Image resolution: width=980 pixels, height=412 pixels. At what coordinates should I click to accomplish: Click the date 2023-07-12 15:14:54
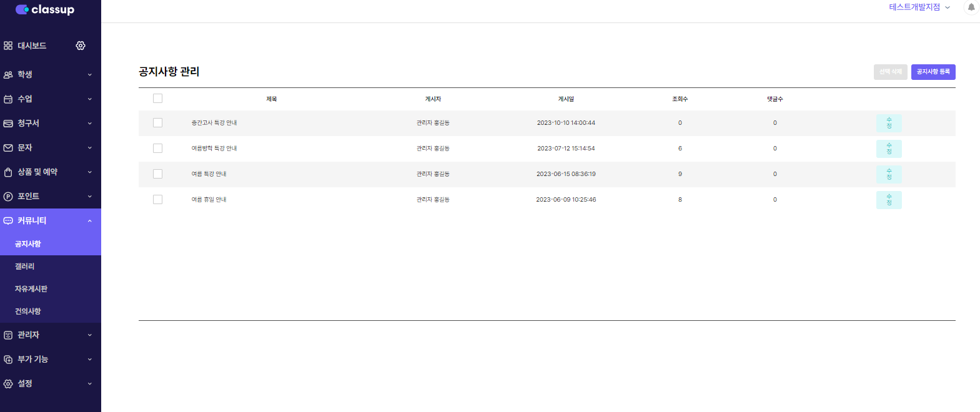coord(566,149)
